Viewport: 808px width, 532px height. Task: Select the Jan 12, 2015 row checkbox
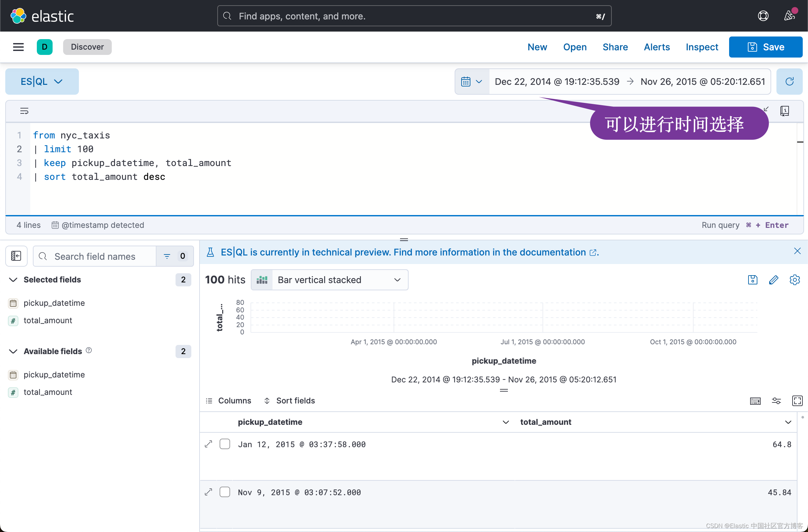click(x=225, y=444)
